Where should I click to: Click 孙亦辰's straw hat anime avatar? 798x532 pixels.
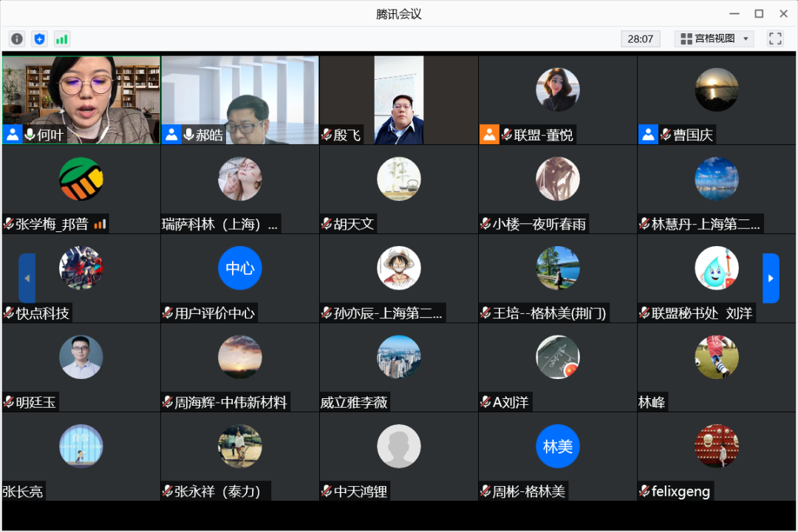point(398,267)
